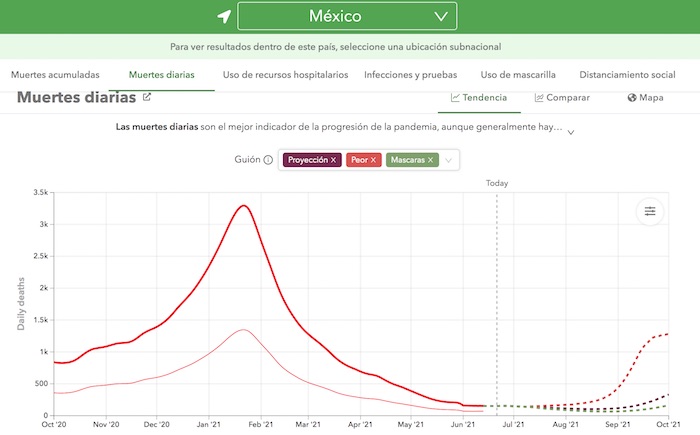Viewport: 700px width, 435px height.
Task: Expand the Muertes diarias description text
Action: [x=570, y=130]
